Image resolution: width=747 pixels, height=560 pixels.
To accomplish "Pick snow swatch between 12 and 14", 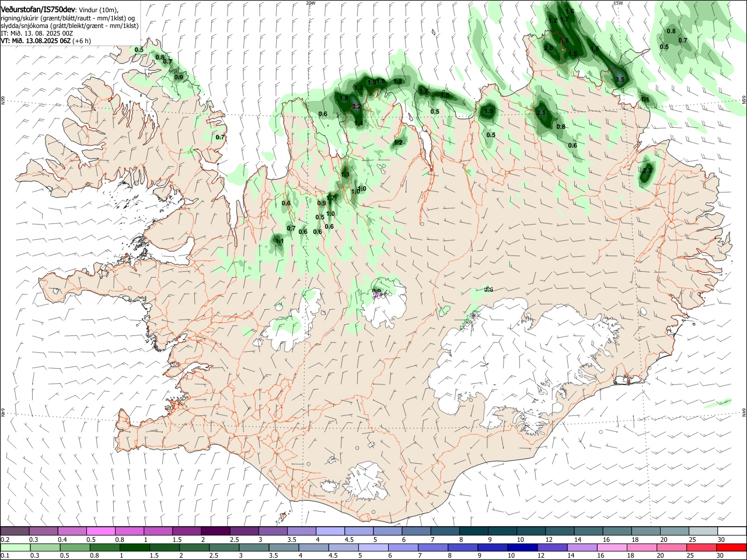I will (x=560, y=531).
